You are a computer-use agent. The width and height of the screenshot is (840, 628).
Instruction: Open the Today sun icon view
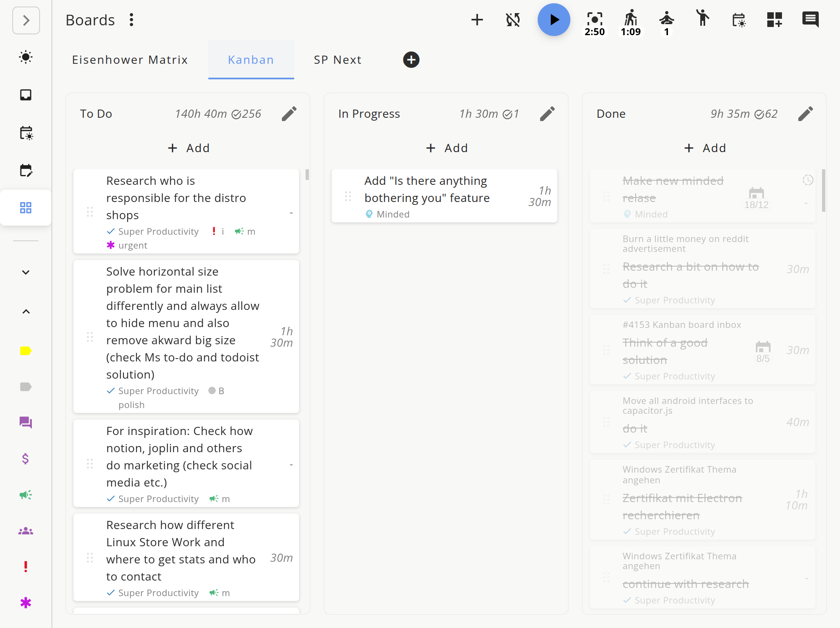tap(26, 57)
